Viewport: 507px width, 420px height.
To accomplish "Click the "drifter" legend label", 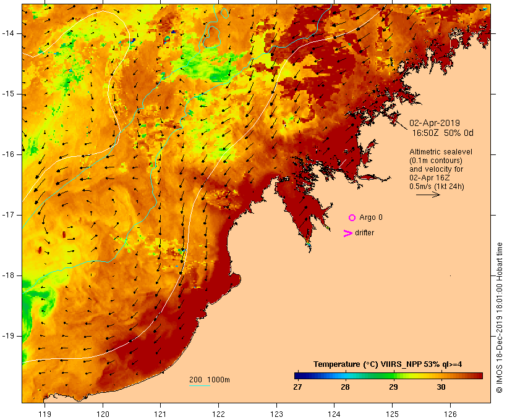I will tap(364, 233).
